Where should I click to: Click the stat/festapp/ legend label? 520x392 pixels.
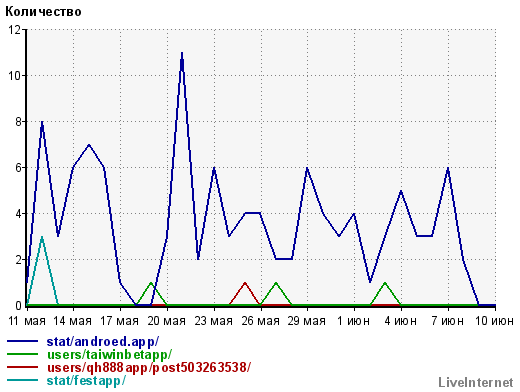coord(86,380)
